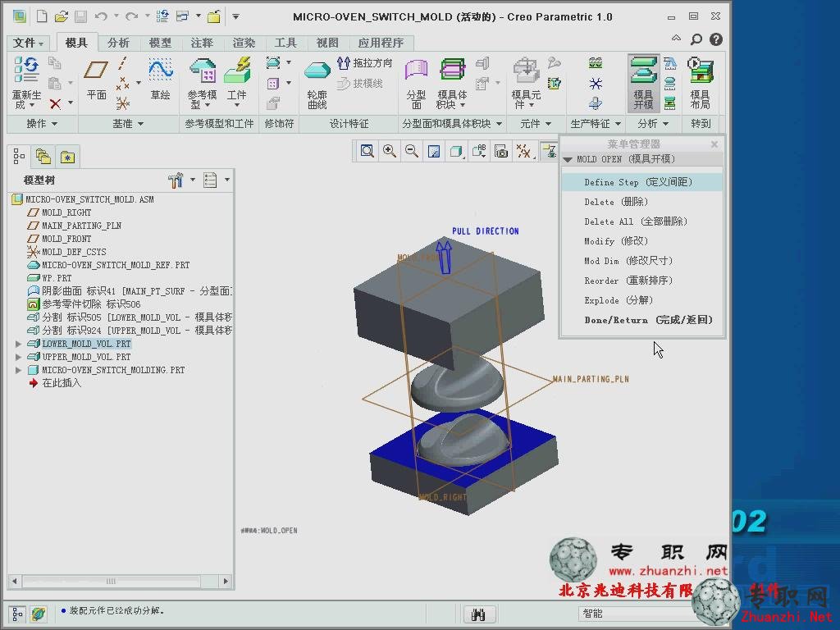Screen dimensions: 840x630
Task: Choose Delete All (全部删除) in Menu Manager
Action: click(641, 221)
